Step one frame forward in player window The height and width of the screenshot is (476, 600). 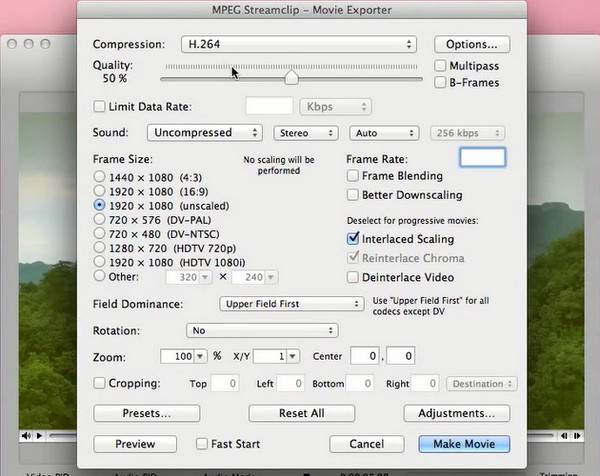(577, 435)
